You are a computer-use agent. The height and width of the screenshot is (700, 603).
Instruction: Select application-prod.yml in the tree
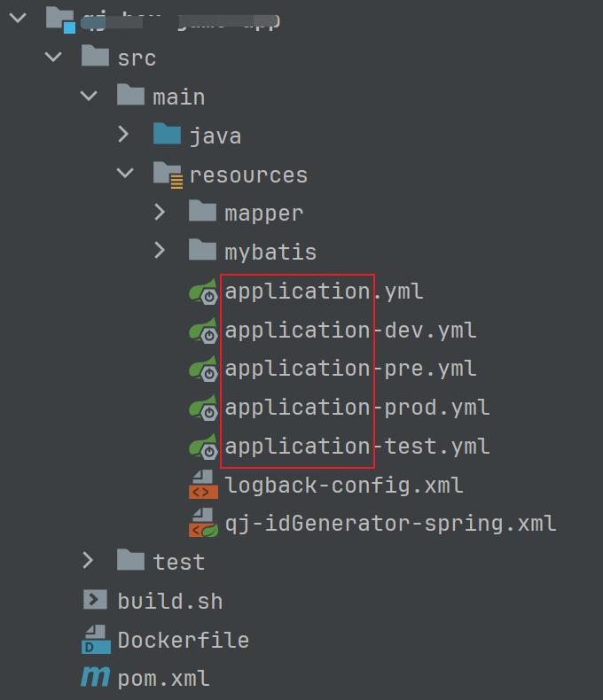pyautogui.click(x=356, y=408)
